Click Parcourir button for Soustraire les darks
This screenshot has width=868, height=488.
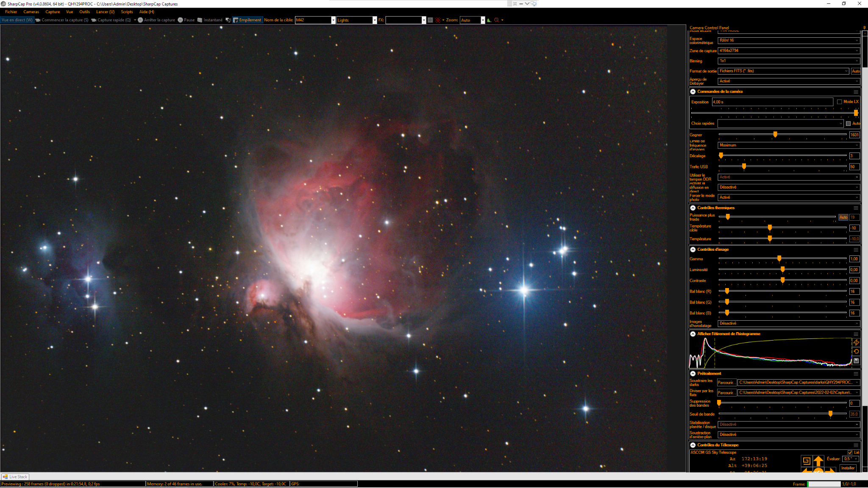pos(727,383)
